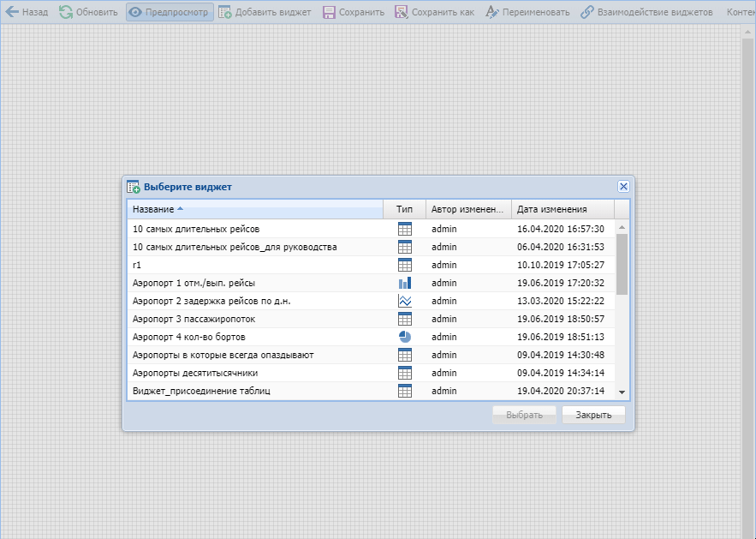
Task: Click the Выбрать button in the dialog
Action: pos(524,415)
